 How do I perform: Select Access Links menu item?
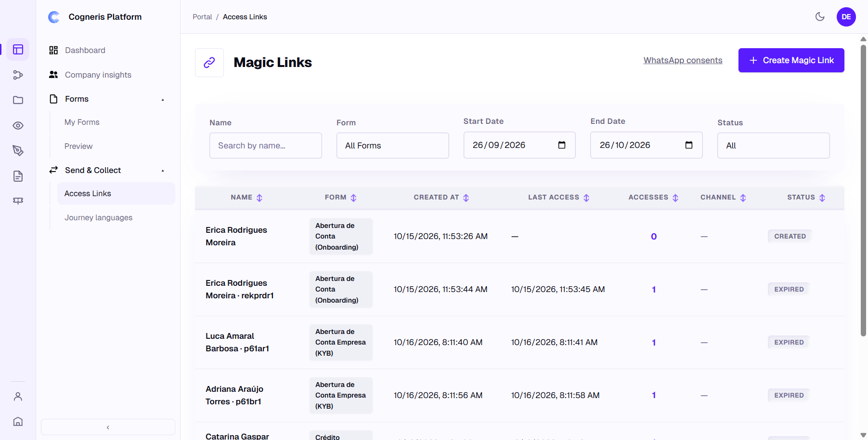[x=116, y=193]
